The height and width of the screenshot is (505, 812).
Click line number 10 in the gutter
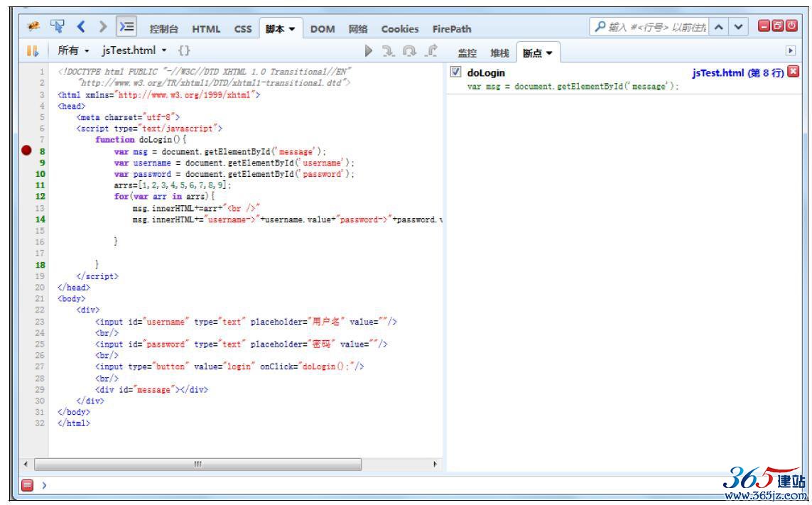[x=40, y=174]
